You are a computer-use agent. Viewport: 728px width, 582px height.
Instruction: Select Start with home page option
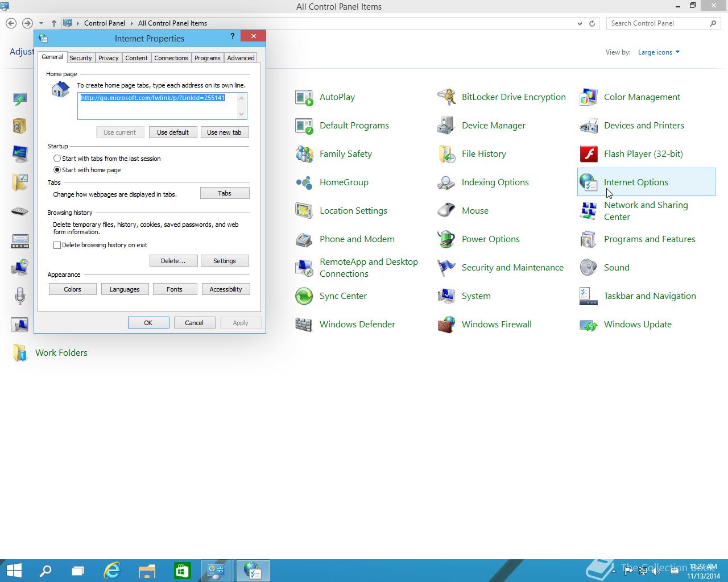(x=57, y=170)
